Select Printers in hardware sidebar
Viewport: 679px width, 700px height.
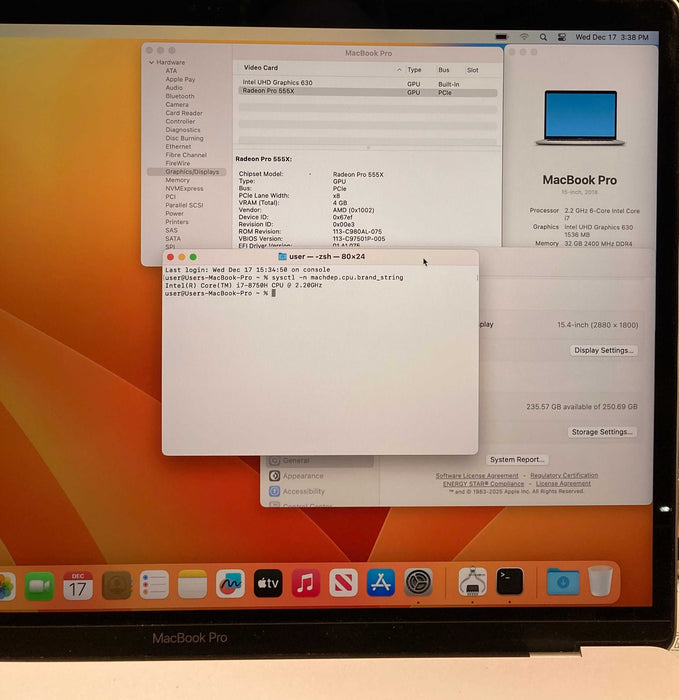(177, 222)
